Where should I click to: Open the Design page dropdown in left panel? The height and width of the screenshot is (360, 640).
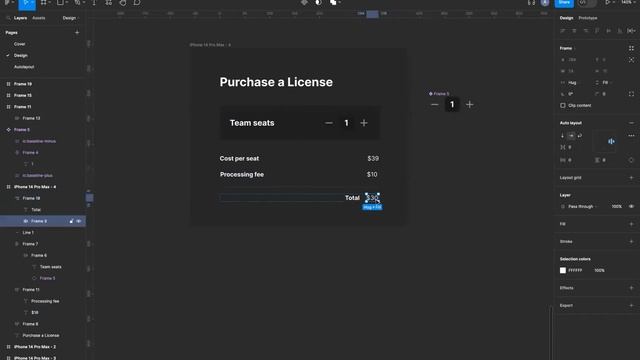71,18
